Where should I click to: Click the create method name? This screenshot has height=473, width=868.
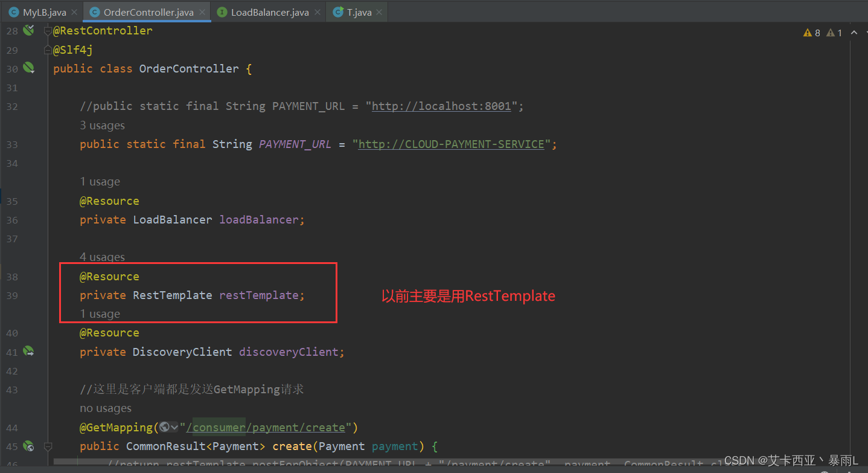click(x=292, y=446)
